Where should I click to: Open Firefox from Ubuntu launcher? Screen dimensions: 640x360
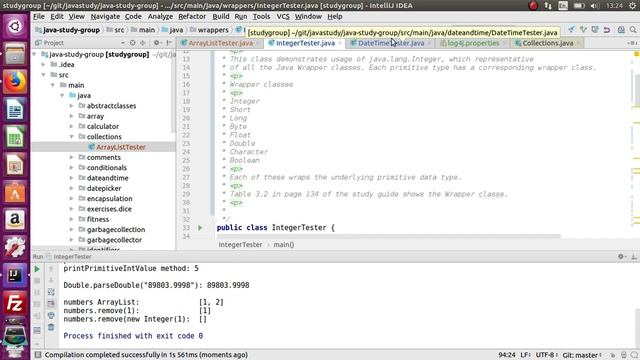[15, 81]
